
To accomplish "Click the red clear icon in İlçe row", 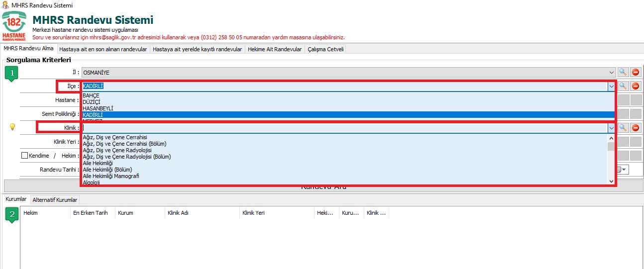I will point(636,86).
